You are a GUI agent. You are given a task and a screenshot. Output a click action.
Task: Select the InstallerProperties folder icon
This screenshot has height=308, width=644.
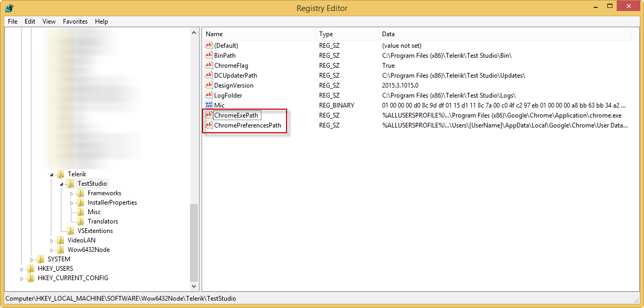pos(81,203)
